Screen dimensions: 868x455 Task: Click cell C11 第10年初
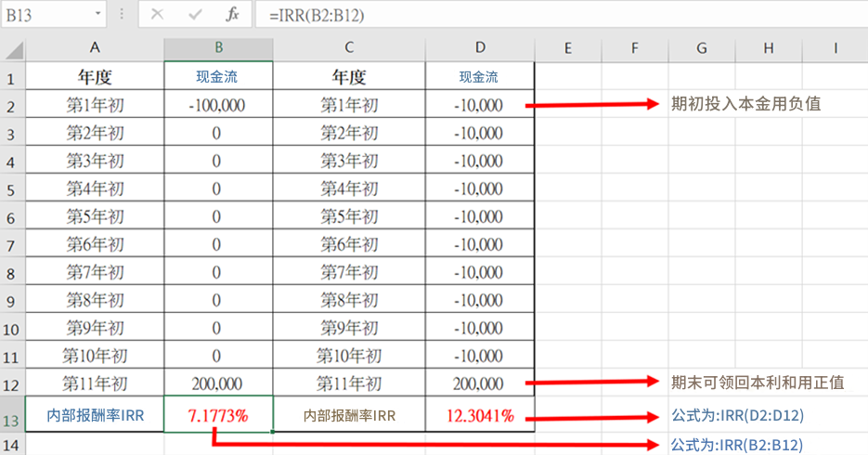coord(349,355)
